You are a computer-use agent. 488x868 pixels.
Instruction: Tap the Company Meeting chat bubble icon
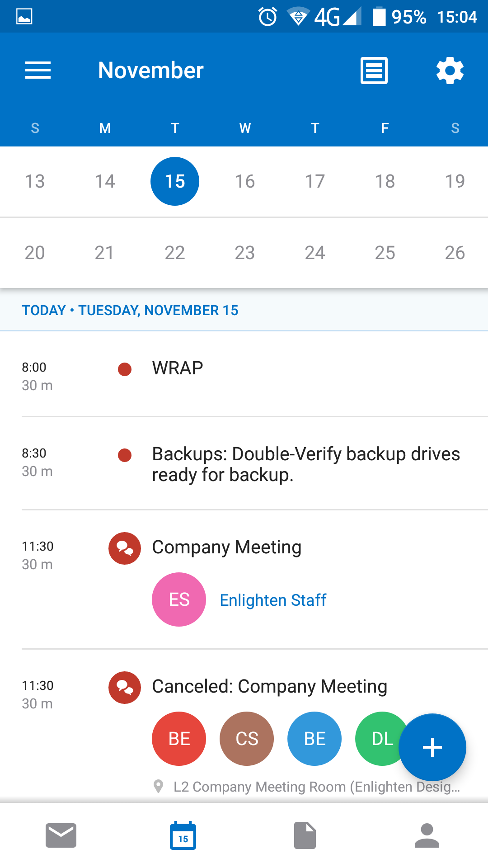125,548
